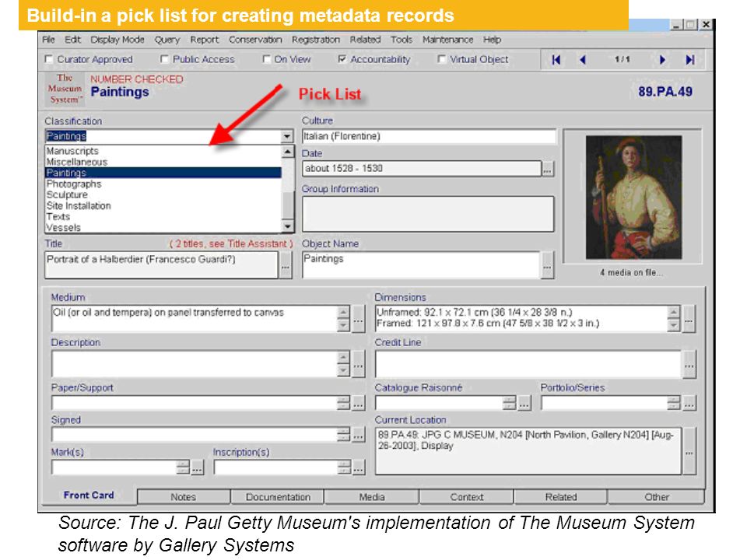Click the object number 89.PA.49
This screenshot has width=747, height=560.
(x=665, y=92)
